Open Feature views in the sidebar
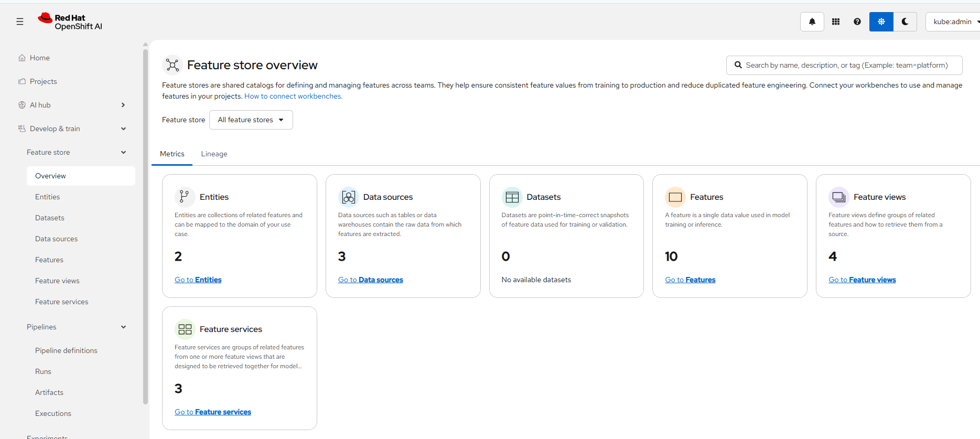980x439 pixels. (x=81, y=281)
